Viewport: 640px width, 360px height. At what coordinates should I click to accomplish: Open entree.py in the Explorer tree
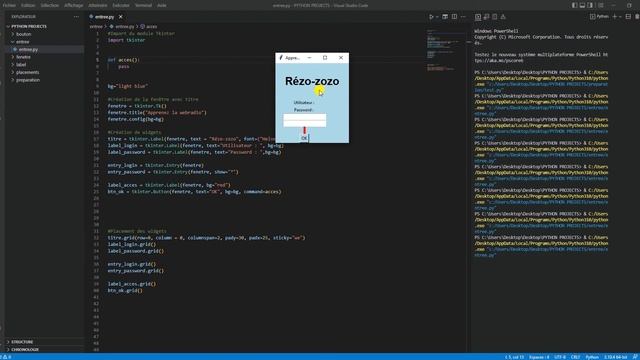(x=44, y=49)
